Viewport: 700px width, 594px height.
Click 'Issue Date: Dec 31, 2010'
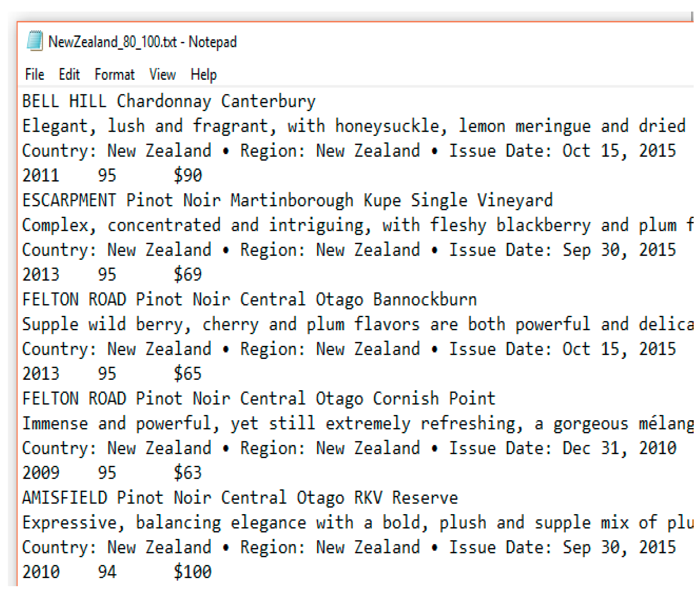coord(562,448)
